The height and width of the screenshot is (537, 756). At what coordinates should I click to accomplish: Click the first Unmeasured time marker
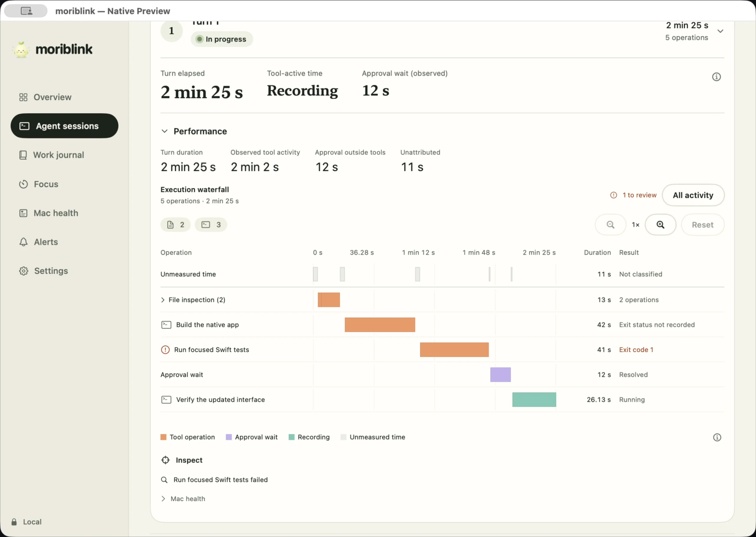(315, 274)
